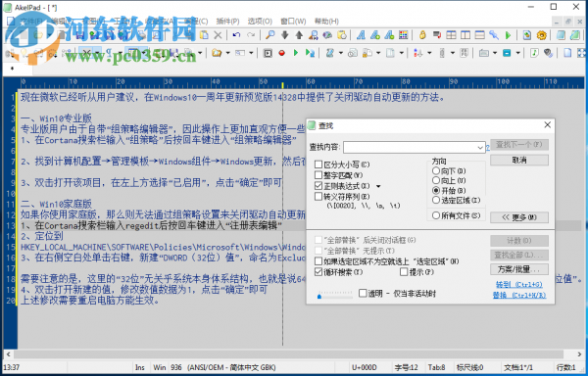Viewport: 588px width, 376px height.
Task: Open the 插件(P) menu
Action: pos(227,21)
